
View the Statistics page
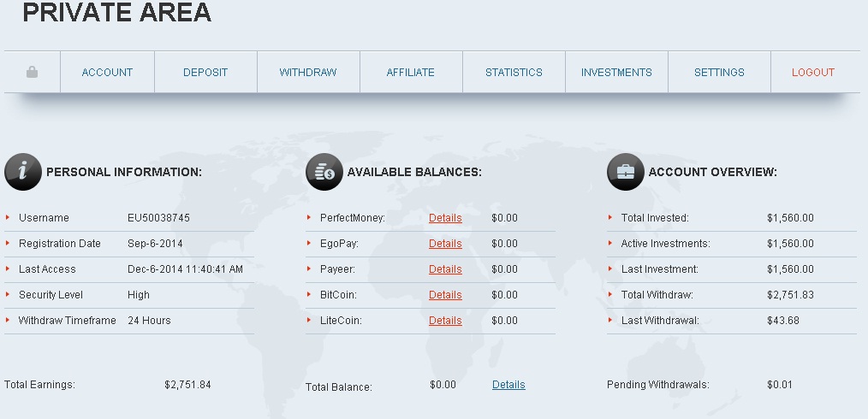[x=514, y=73]
